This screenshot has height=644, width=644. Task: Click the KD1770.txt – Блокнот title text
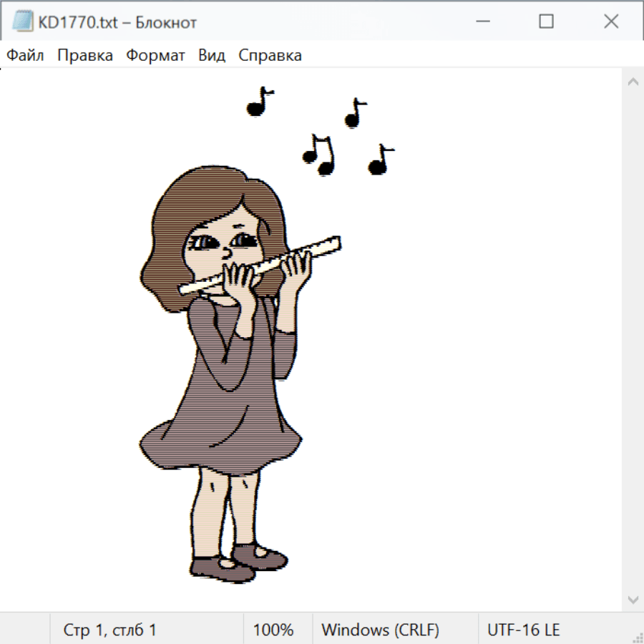point(117,22)
